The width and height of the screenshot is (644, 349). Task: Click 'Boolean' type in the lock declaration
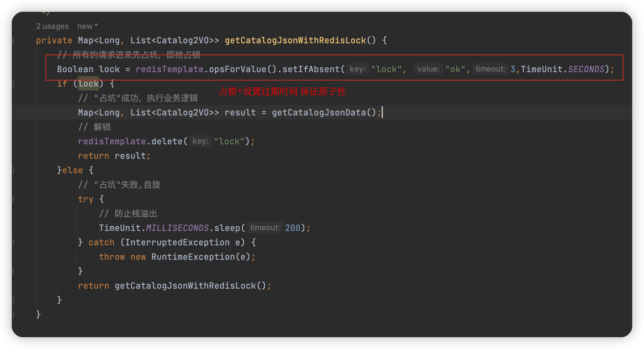pos(75,69)
